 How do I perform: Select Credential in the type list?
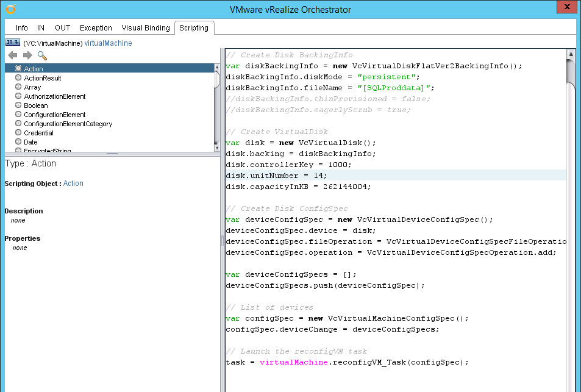(x=39, y=133)
